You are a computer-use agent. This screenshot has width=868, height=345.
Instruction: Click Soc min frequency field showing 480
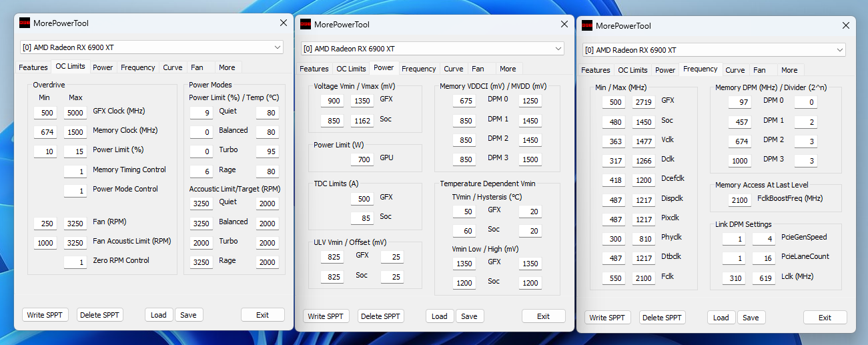coord(614,122)
